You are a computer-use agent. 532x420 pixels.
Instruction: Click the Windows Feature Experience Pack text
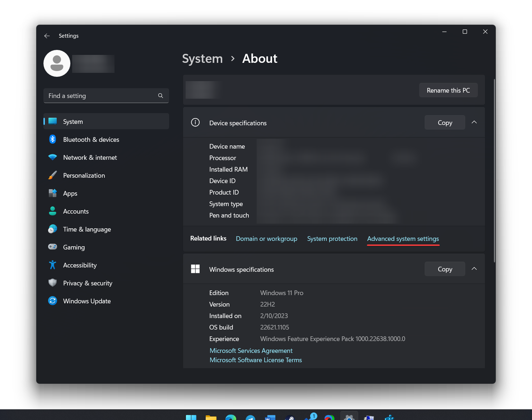point(333,339)
